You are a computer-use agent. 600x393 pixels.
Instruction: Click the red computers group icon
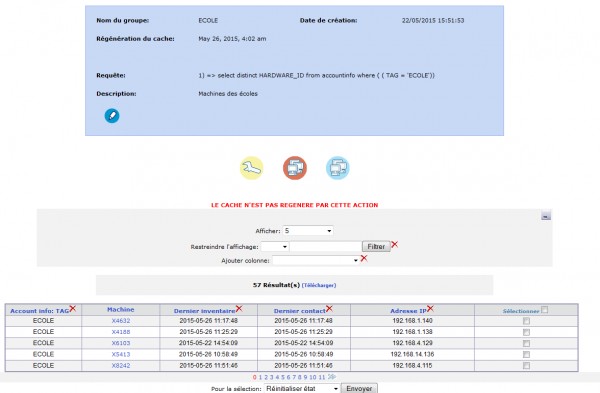(x=295, y=168)
